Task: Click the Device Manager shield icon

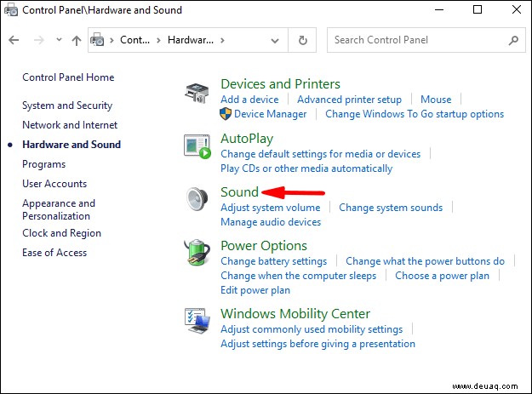Action: (226, 114)
